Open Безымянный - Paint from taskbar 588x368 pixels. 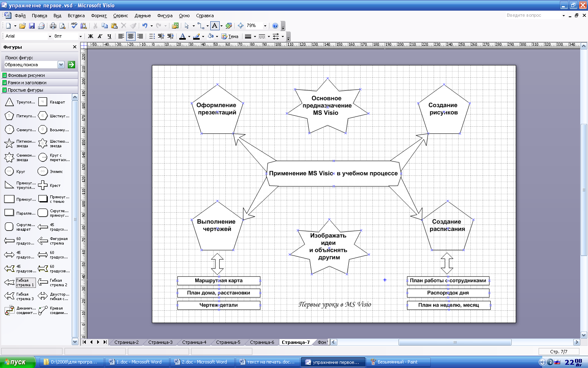point(399,362)
